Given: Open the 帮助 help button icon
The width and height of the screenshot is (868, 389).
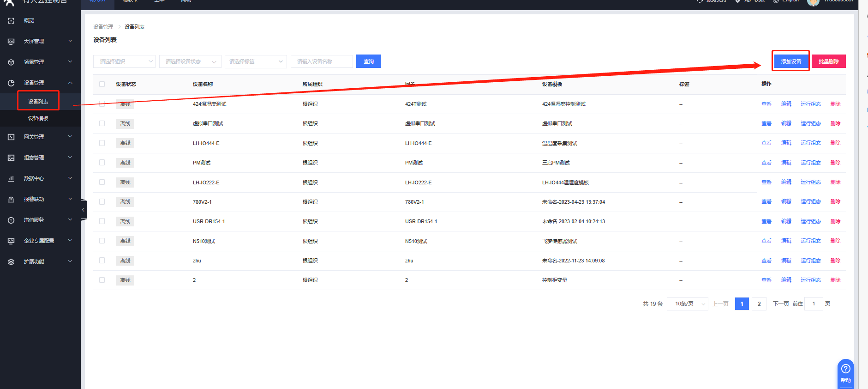Looking at the screenshot, I should [845, 369].
